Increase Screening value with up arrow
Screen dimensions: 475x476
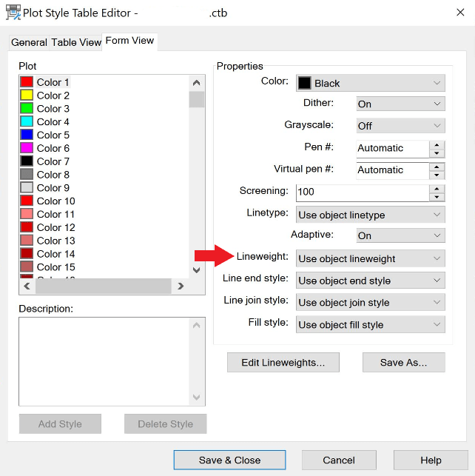tap(437, 189)
